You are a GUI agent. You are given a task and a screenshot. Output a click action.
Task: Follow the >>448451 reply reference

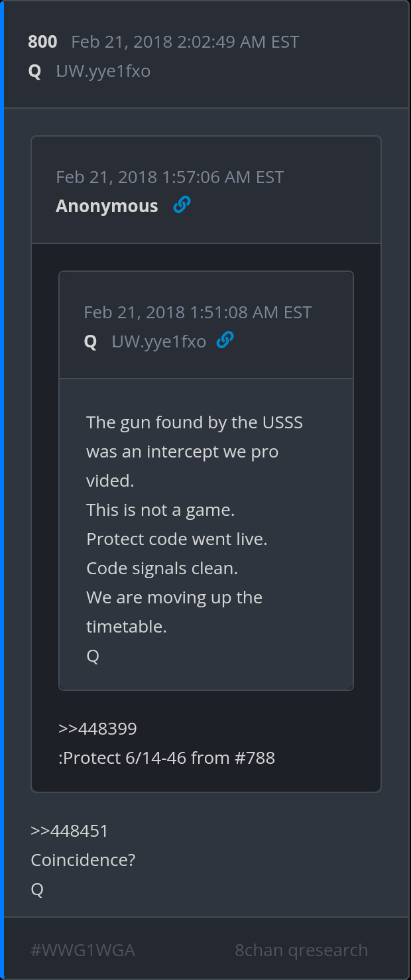[x=70, y=831]
